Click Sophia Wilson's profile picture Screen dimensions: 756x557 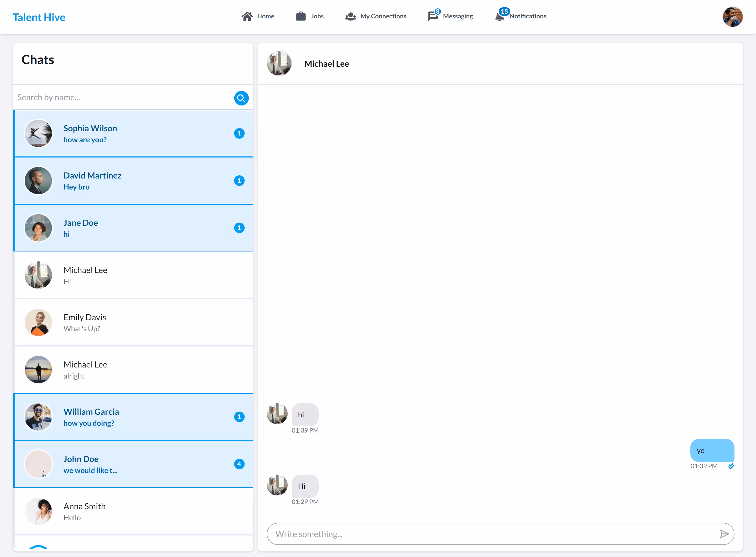38,133
